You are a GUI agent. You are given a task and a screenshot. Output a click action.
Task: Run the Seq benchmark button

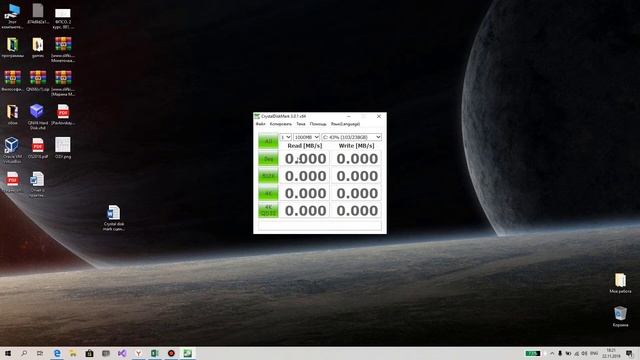[268, 159]
